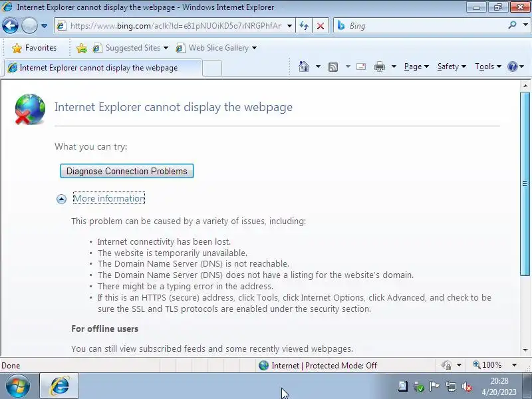Click the safely remove hardware tray icon
Screen dimensions: 532x399
419,386
